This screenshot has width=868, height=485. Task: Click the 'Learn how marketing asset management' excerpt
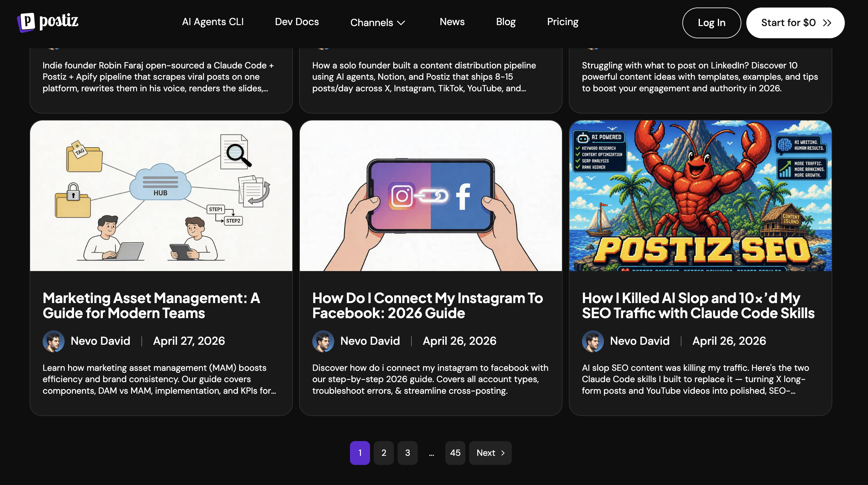pos(159,379)
